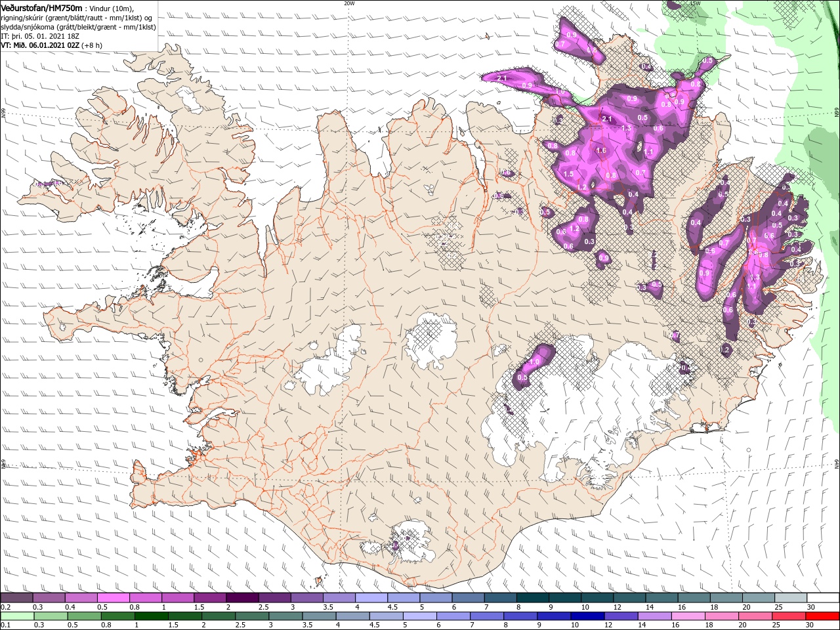Screen dimensions: 840x630
Task: Click the 'slydda/snjókoma' legend description line
Action: coord(78,27)
